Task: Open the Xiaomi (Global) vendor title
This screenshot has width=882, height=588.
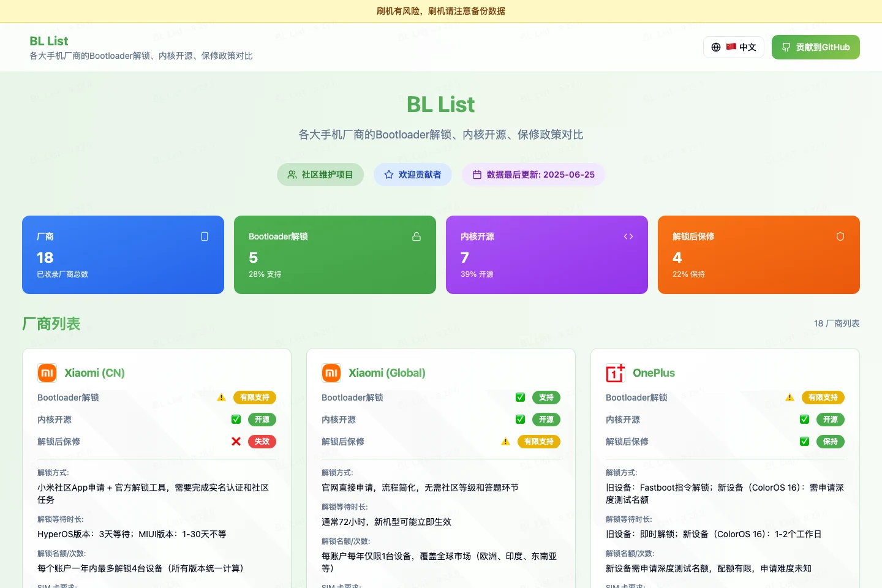Action: [387, 373]
